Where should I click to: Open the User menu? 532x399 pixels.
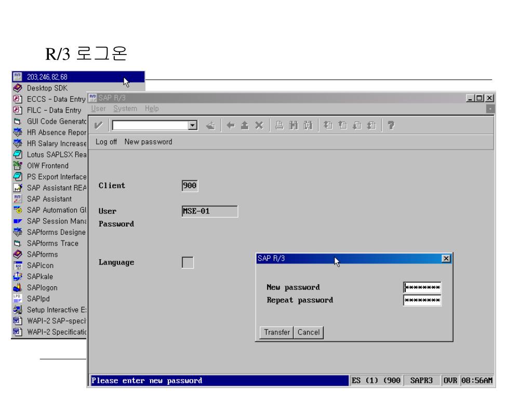click(98, 109)
